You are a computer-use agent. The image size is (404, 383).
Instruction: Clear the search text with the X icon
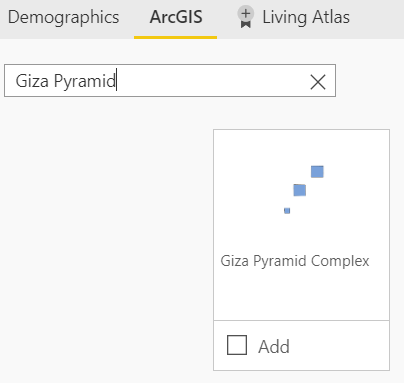pyautogui.click(x=318, y=82)
